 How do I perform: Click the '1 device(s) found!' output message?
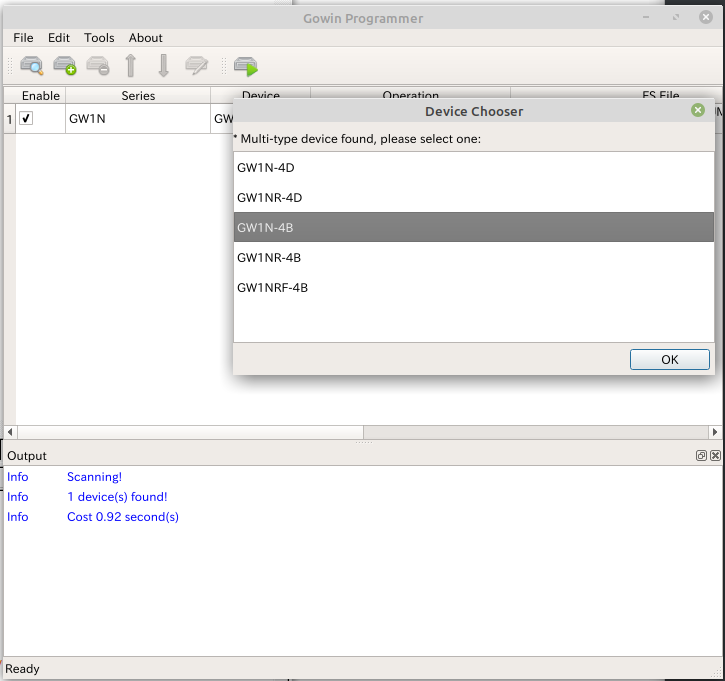coord(117,497)
